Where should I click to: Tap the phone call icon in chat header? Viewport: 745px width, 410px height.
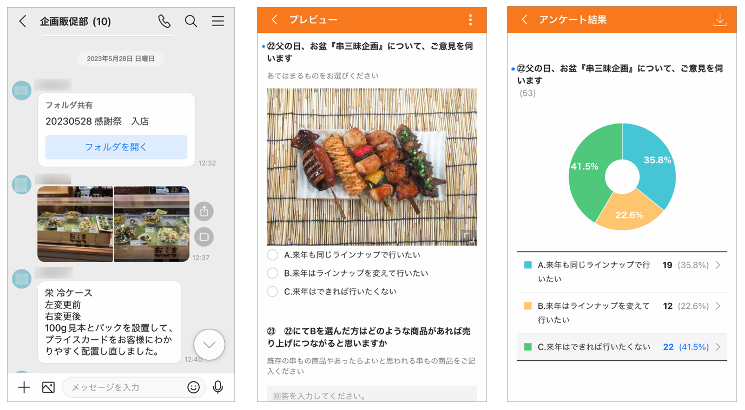[x=164, y=21]
